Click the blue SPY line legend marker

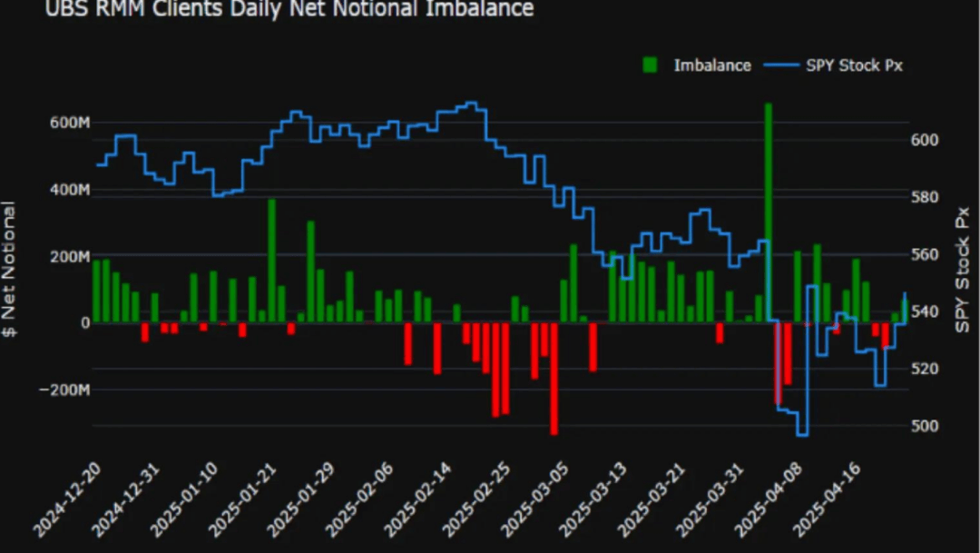coord(781,65)
